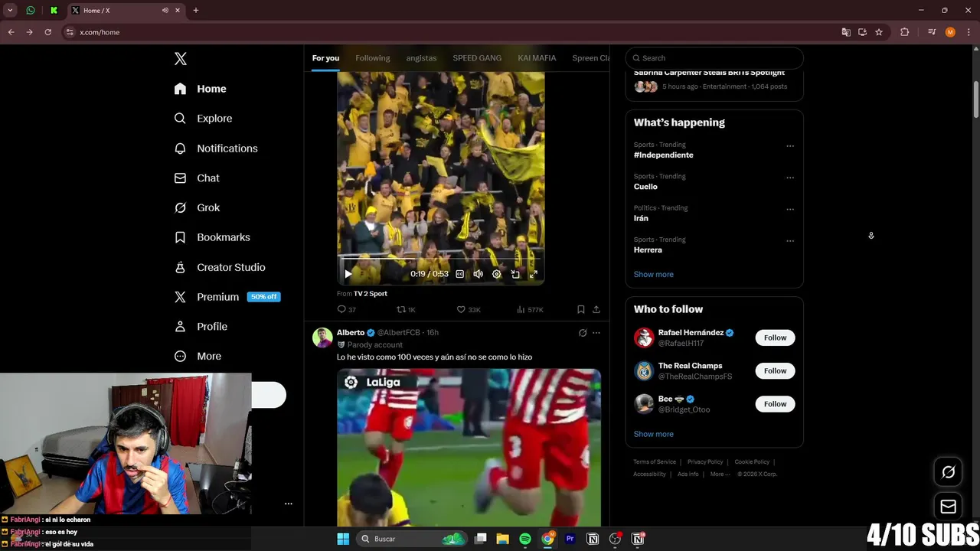
Task: Mute the video volume
Action: [x=478, y=274]
